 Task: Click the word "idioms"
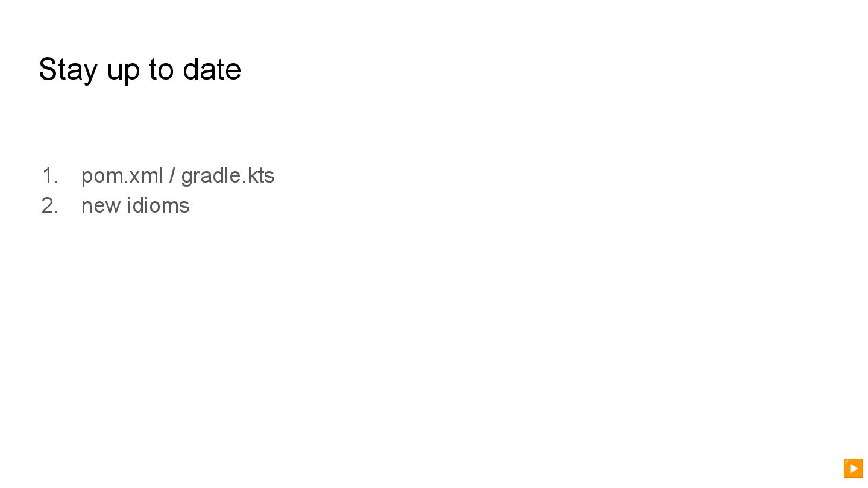(x=159, y=205)
